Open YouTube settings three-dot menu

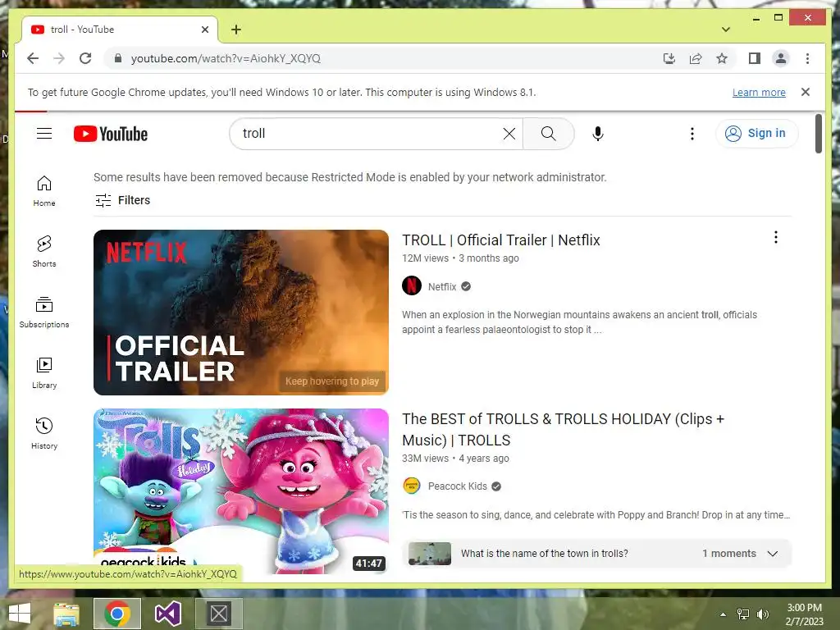tap(692, 134)
